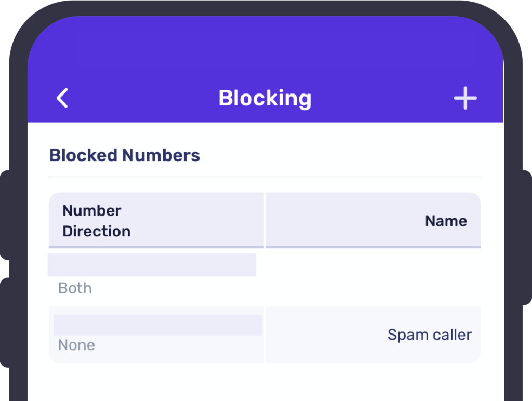This screenshot has width=532, height=401.
Task: Go back using the left chevron arrow
Action: [62, 98]
